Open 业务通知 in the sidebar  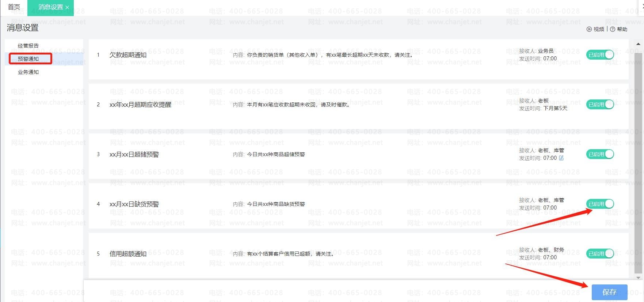point(28,72)
